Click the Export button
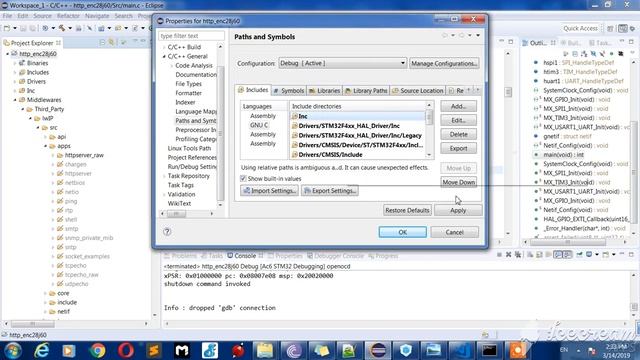The width and height of the screenshot is (640, 360). (x=458, y=148)
